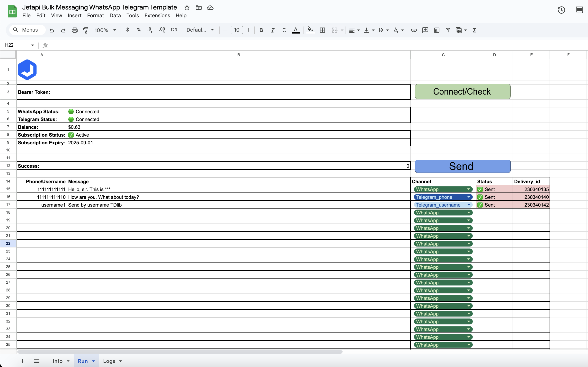The height and width of the screenshot is (367, 588).
Task: Increase font size with plus button
Action: 248,30
